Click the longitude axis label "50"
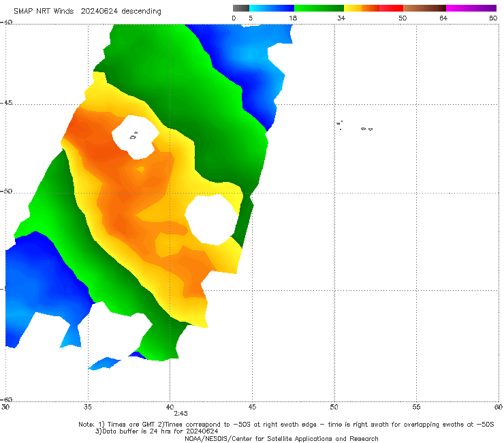Image resolution: width=504 pixels, height=443 pixels. tap(334, 407)
